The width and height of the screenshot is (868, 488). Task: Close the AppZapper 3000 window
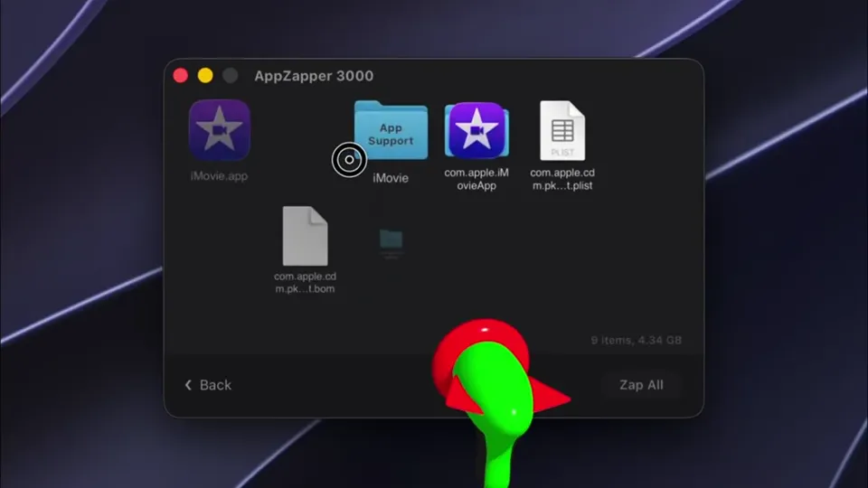tap(181, 75)
